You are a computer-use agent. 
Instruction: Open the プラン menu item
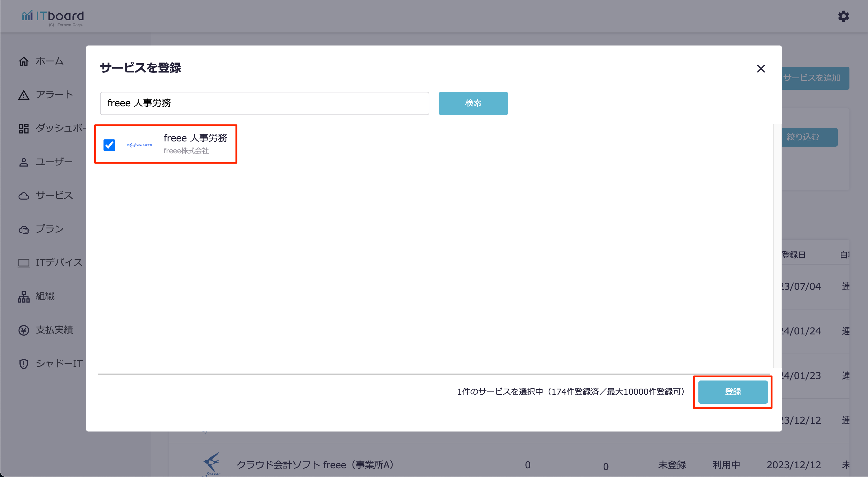[x=50, y=229]
